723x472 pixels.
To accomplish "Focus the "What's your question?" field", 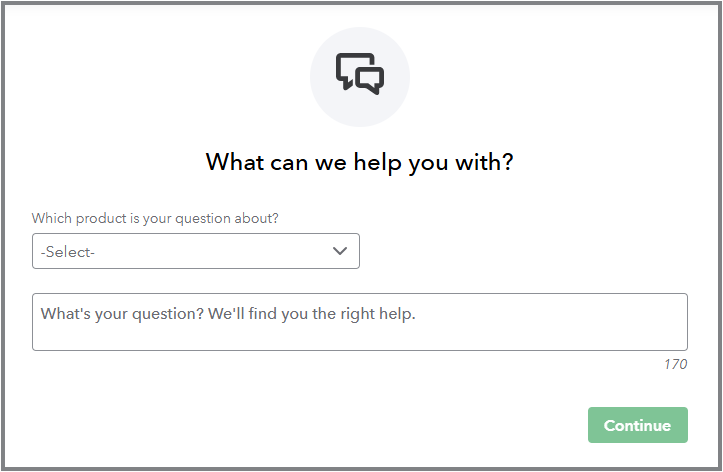I will (x=359, y=322).
